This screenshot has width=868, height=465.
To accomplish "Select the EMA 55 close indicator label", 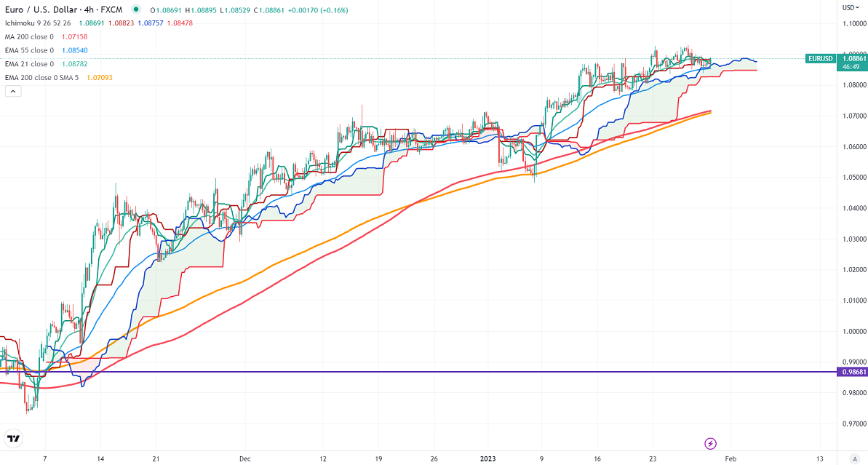I will pos(29,50).
